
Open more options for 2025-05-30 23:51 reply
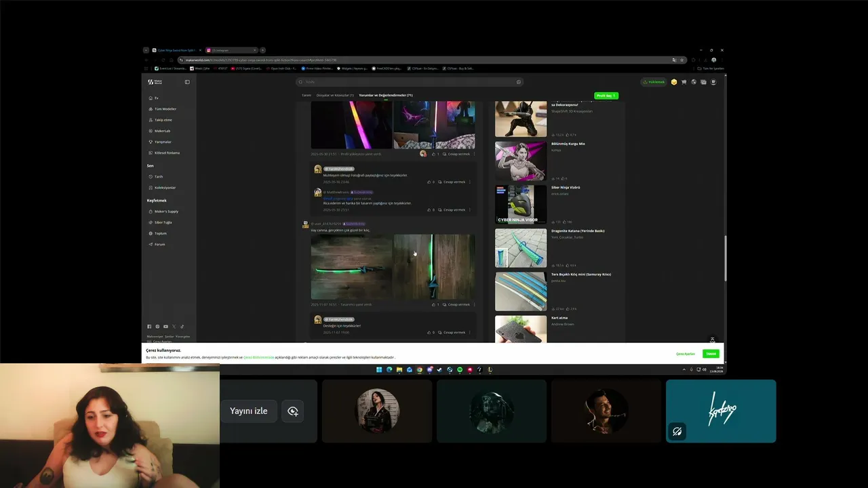(469, 209)
